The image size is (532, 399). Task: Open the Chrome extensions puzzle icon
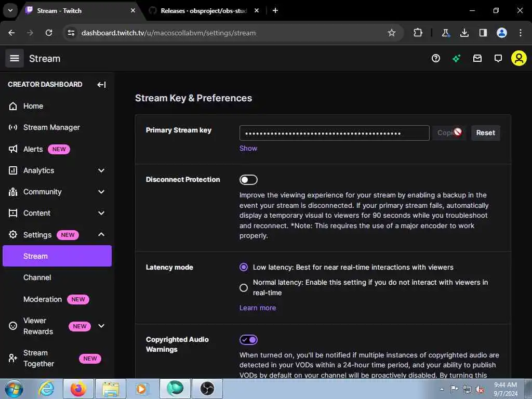tap(418, 33)
